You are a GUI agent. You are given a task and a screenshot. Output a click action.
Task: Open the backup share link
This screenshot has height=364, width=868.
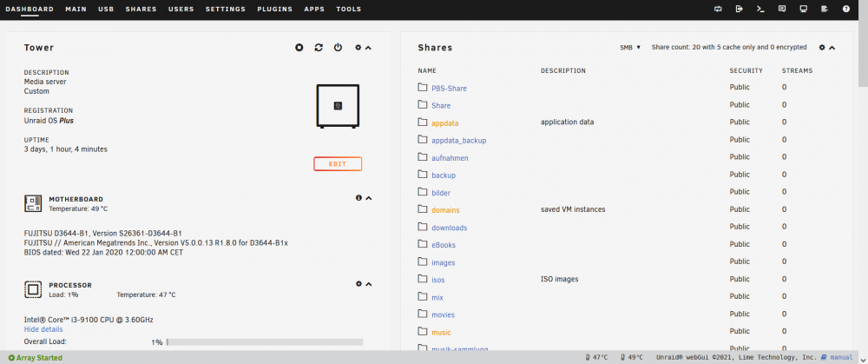(x=444, y=175)
